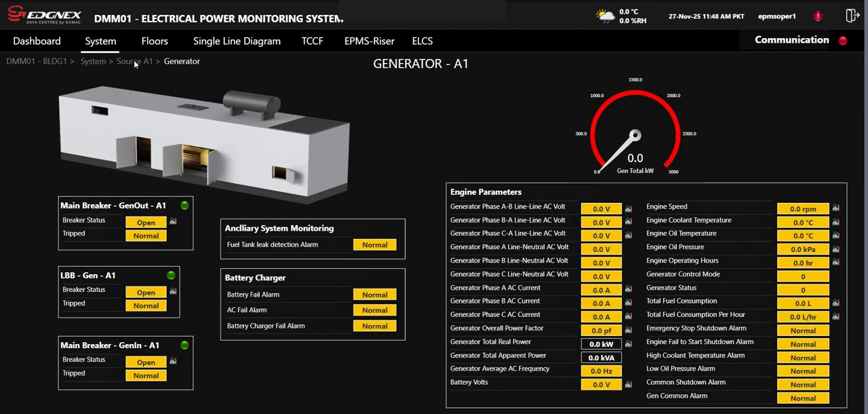Click the Generator breadcrumb item
Viewport: 868px width, 414px height.
[182, 61]
